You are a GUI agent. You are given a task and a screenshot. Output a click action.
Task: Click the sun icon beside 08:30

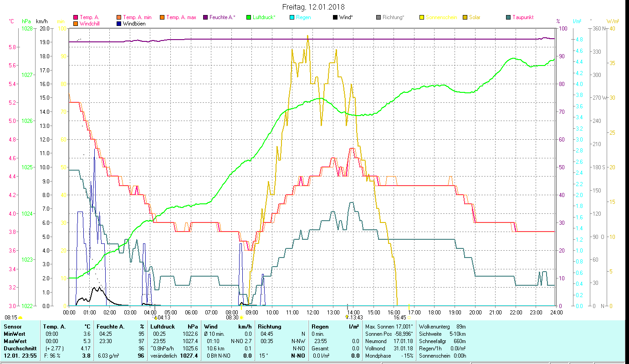[x=241, y=318]
